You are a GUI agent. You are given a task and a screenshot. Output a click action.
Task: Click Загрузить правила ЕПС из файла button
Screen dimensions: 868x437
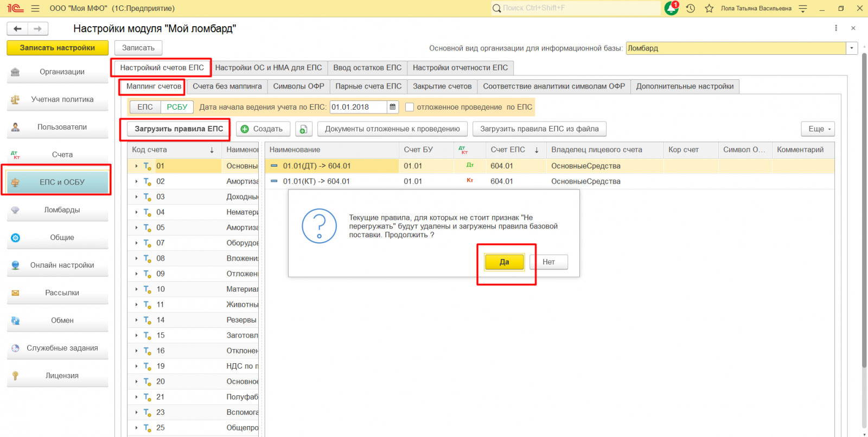click(539, 129)
